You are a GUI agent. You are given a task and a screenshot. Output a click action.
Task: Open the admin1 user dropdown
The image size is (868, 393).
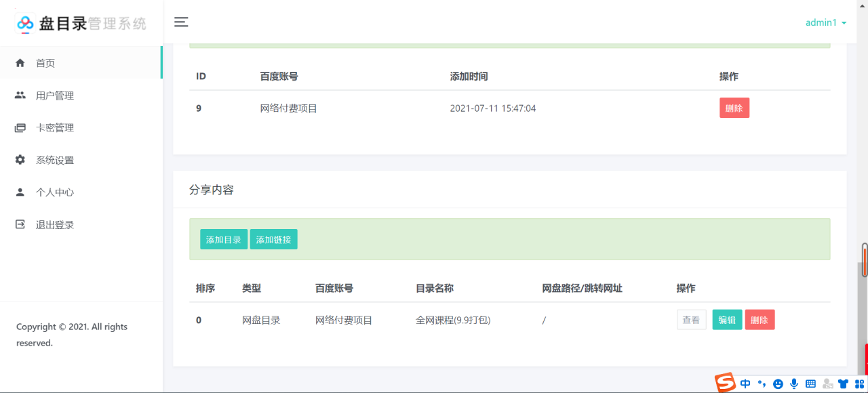825,23
